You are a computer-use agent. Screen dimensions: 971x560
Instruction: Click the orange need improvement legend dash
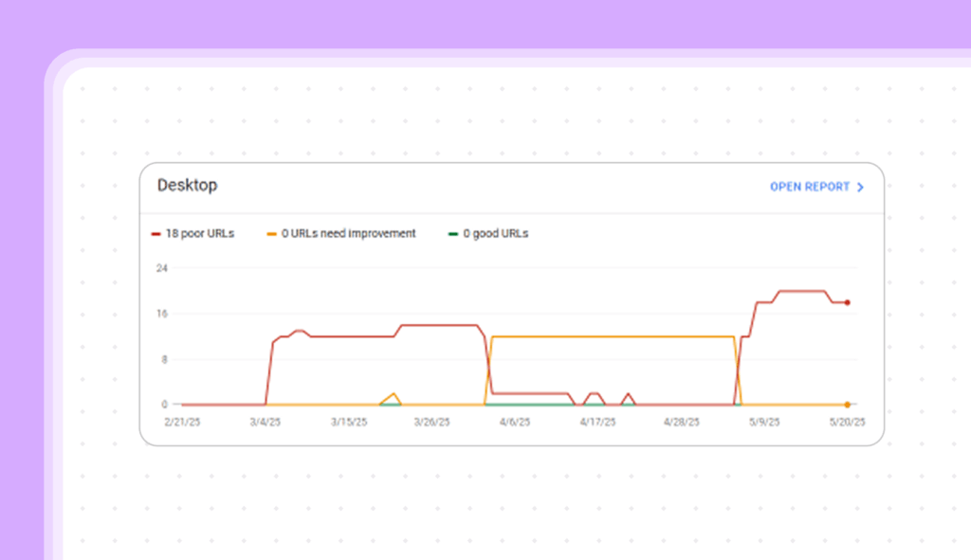(271, 234)
